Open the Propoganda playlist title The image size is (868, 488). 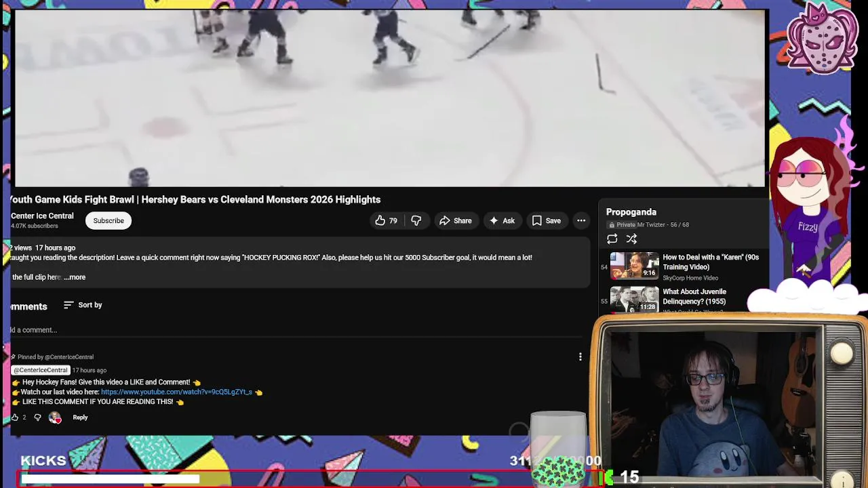(x=631, y=212)
